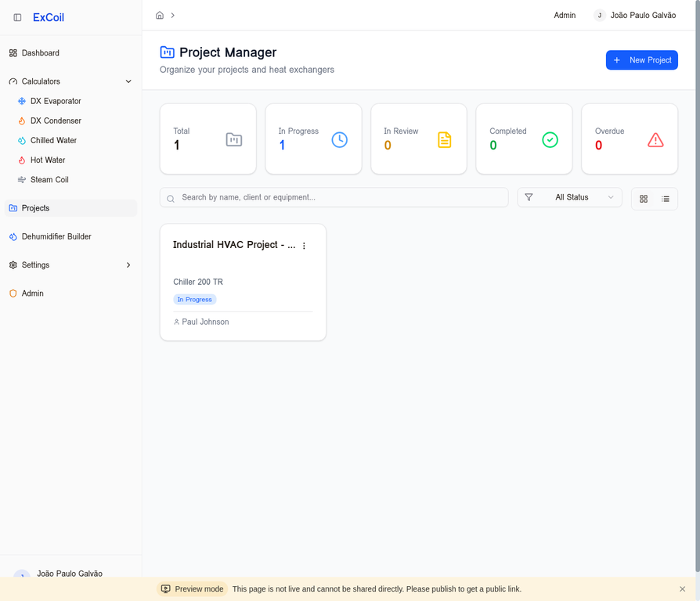Open the Industrial HVAC Project card options
The image size is (700, 601).
tap(304, 245)
